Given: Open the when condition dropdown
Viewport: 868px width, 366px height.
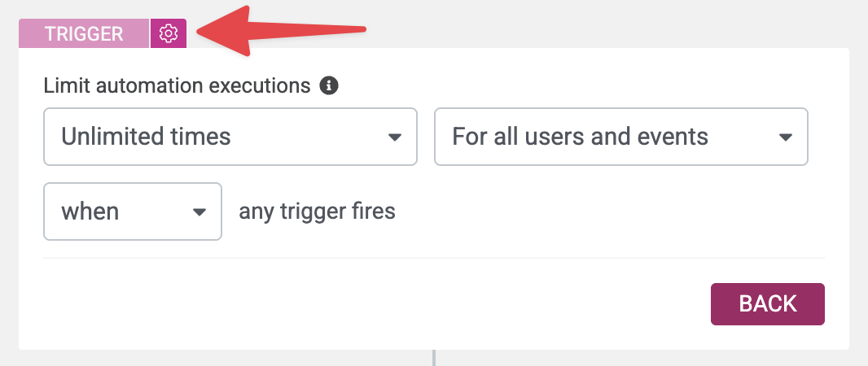Looking at the screenshot, I should pyautogui.click(x=132, y=211).
